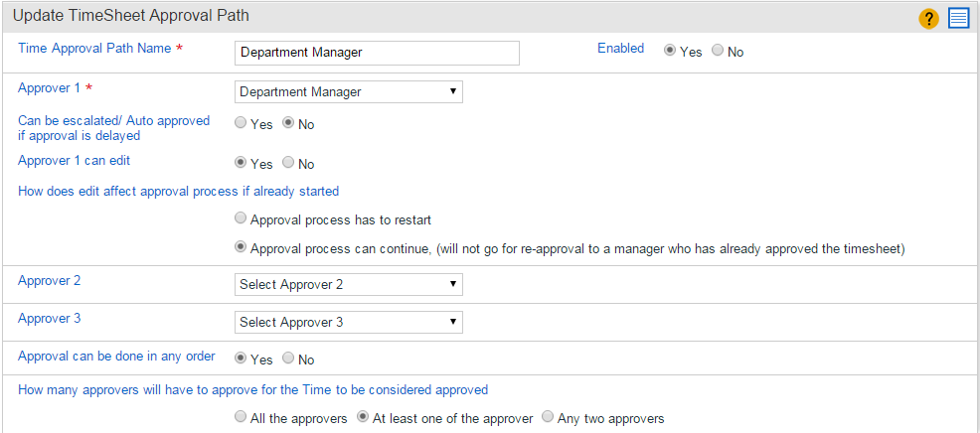The width and height of the screenshot is (980, 433).
Task: Set Approver 1 can edit to No
Action: tap(288, 163)
